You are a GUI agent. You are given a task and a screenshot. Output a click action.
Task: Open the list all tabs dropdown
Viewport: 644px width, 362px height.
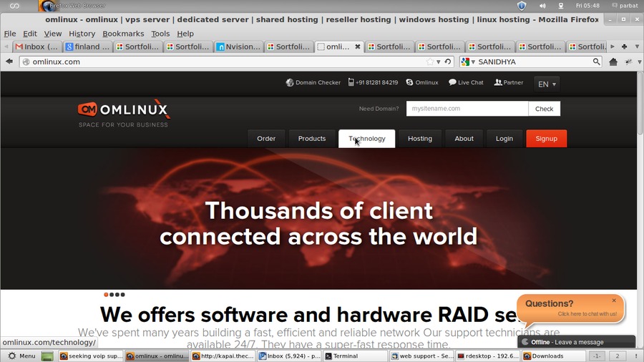click(637, 47)
